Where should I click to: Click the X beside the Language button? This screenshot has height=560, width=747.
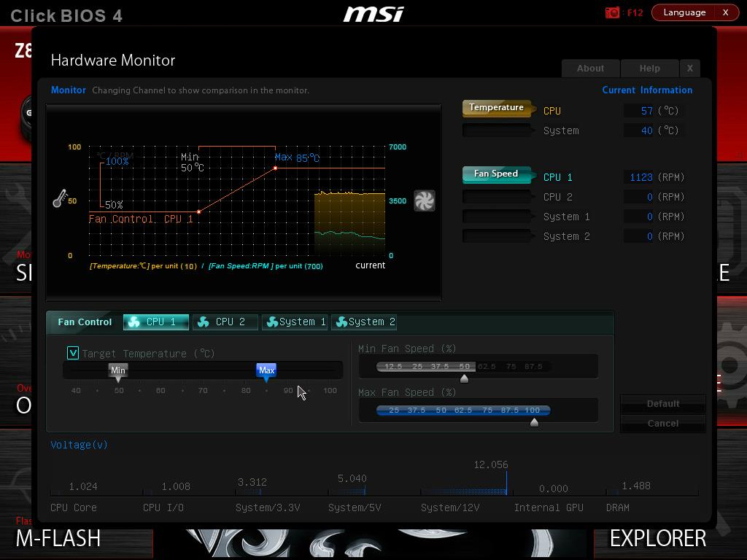(725, 12)
